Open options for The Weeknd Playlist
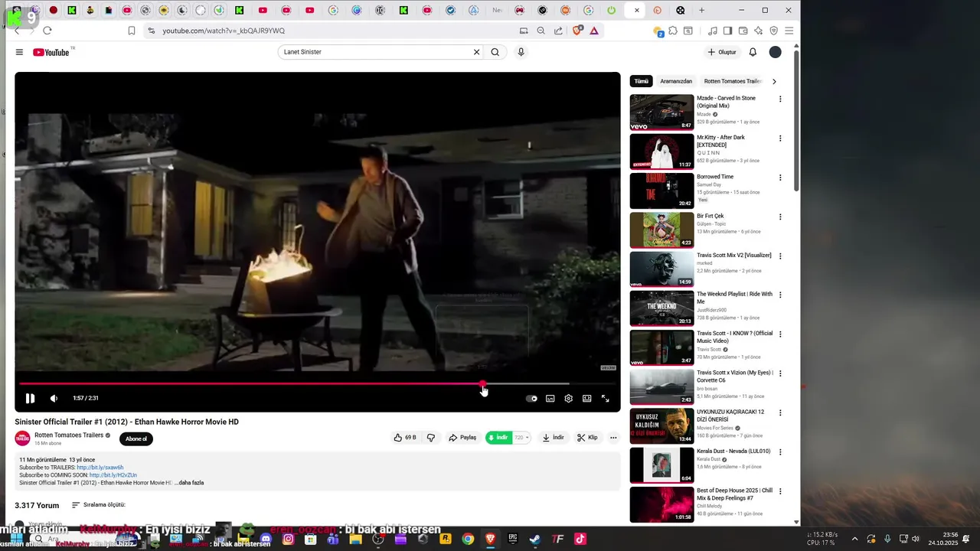Image resolution: width=980 pixels, height=551 pixels. (780, 295)
